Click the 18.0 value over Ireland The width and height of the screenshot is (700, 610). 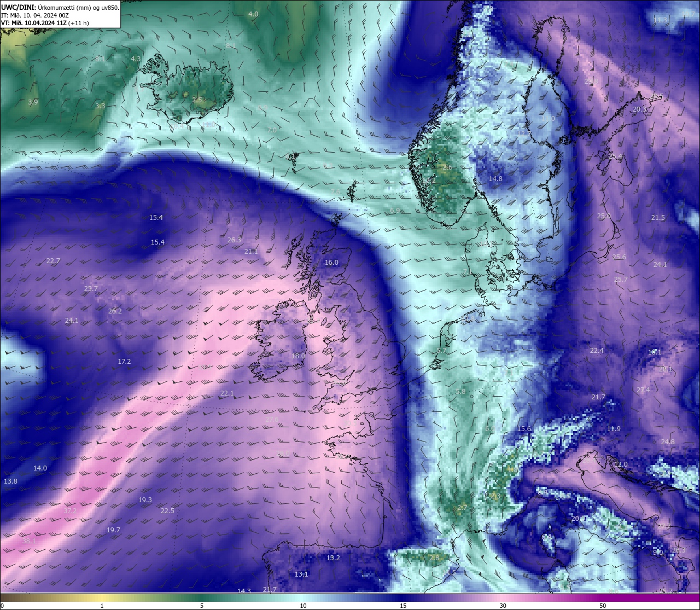(x=298, y=356)
